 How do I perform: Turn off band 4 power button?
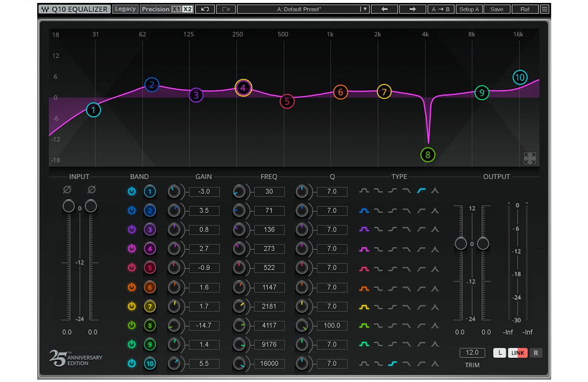131,249
